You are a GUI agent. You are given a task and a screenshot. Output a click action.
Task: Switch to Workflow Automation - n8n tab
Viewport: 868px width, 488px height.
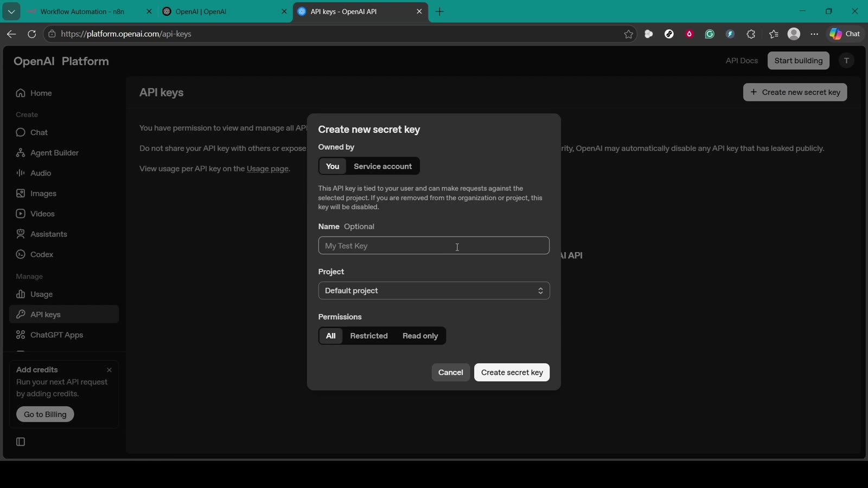pyautogui.click(x=82, y=11)
